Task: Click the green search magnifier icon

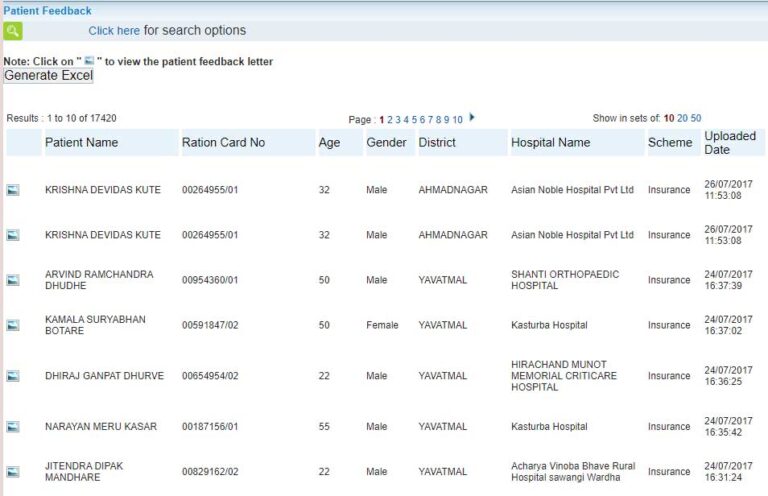Action: point(13,31)
